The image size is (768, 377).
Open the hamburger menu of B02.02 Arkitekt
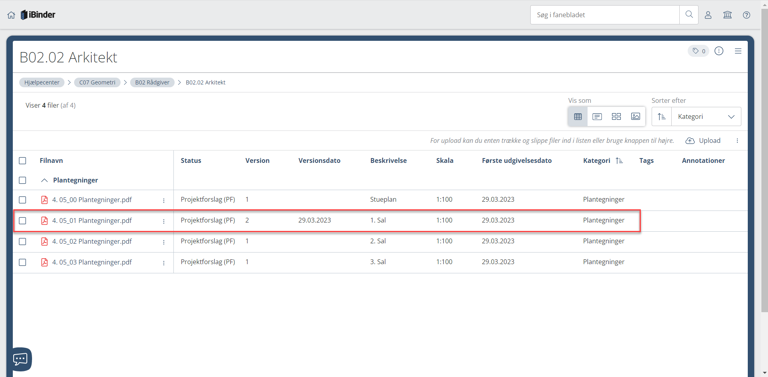(x=738, y=51)
